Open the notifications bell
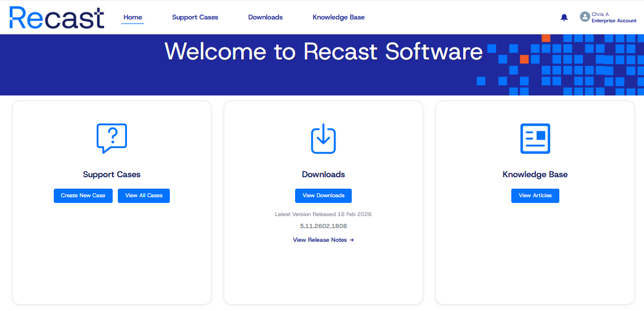 [x=565, y=17]
